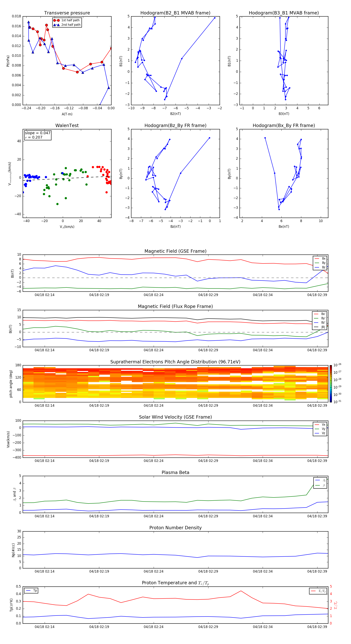This screenshot has width=351, height=644.
Task: Click the Hodogram(Bx_By FR frame) title
Action: pos(284,125)
